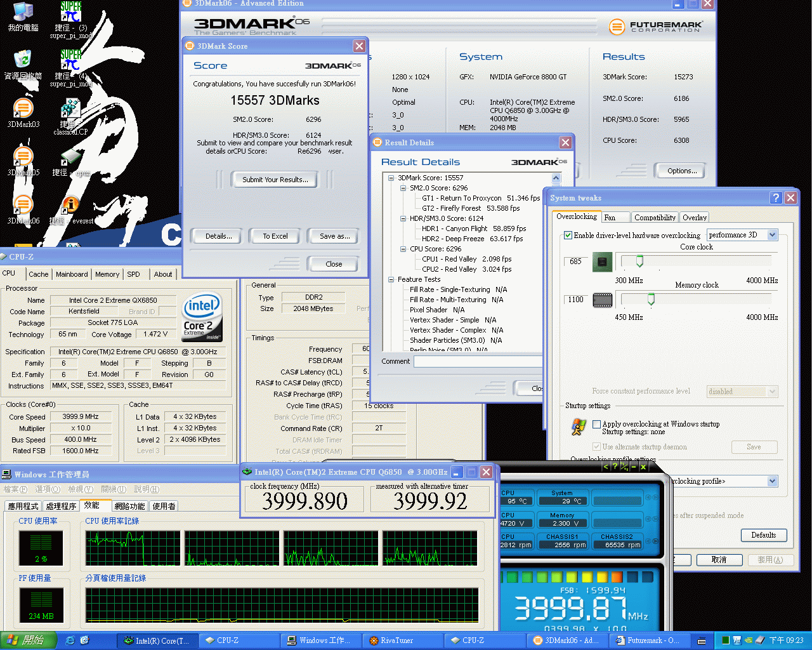Click the Memory clock value field showing 1100
Viewport: 812px width, 650px height.
[576, 300]
